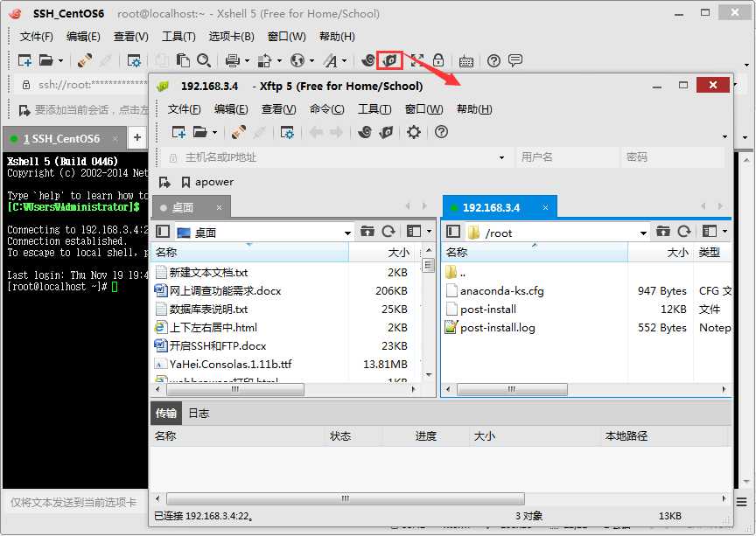756x536 pixels.
Task: Click the Connect icon in Xshell toolbar
Action: point(85,60)
